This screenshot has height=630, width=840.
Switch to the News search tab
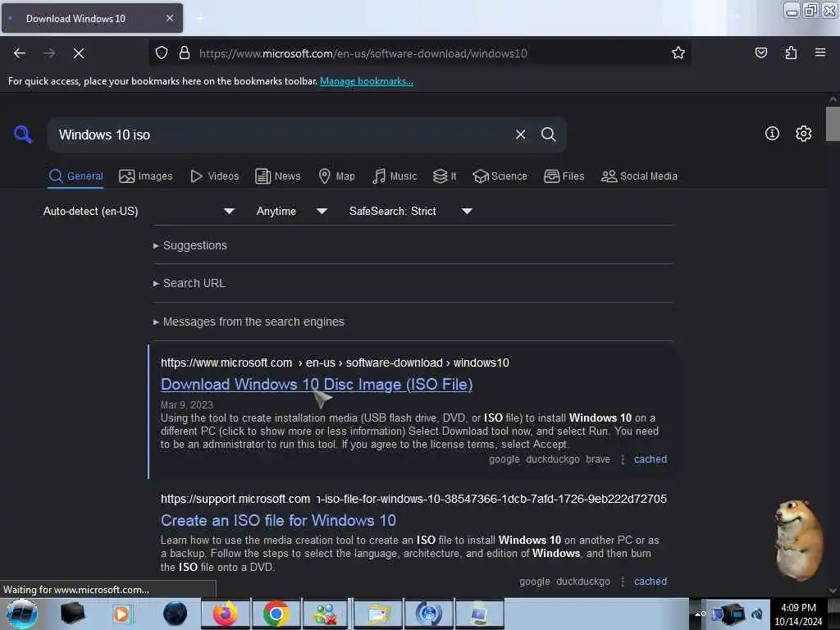tap(277, 176)
